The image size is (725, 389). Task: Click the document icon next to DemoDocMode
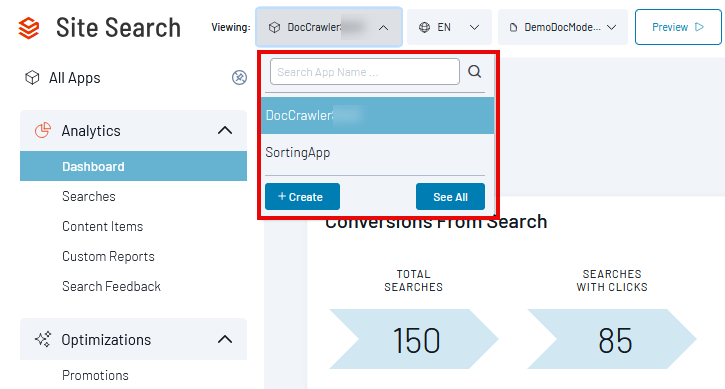(513, 27)
